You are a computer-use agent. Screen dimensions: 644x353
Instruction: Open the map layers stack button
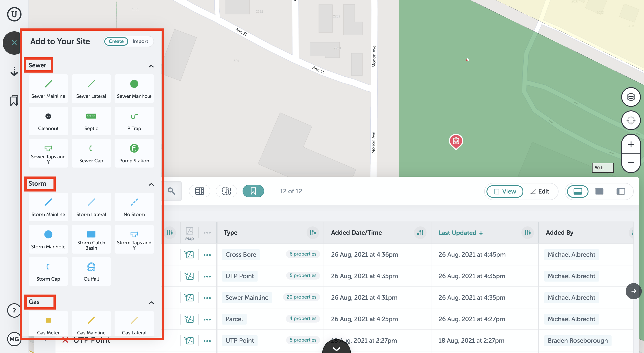point(631,97)
